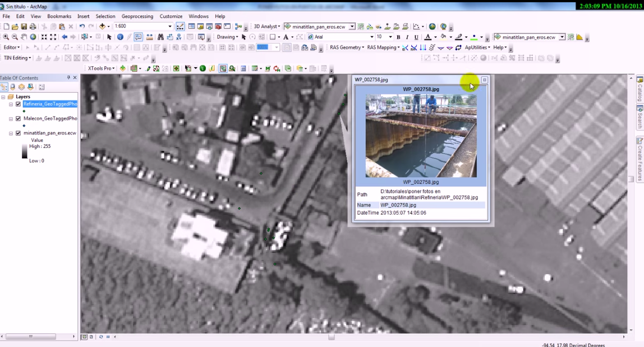Uncheck the Refineria_GeoTaggedPhotos layer

click(19, 104)
